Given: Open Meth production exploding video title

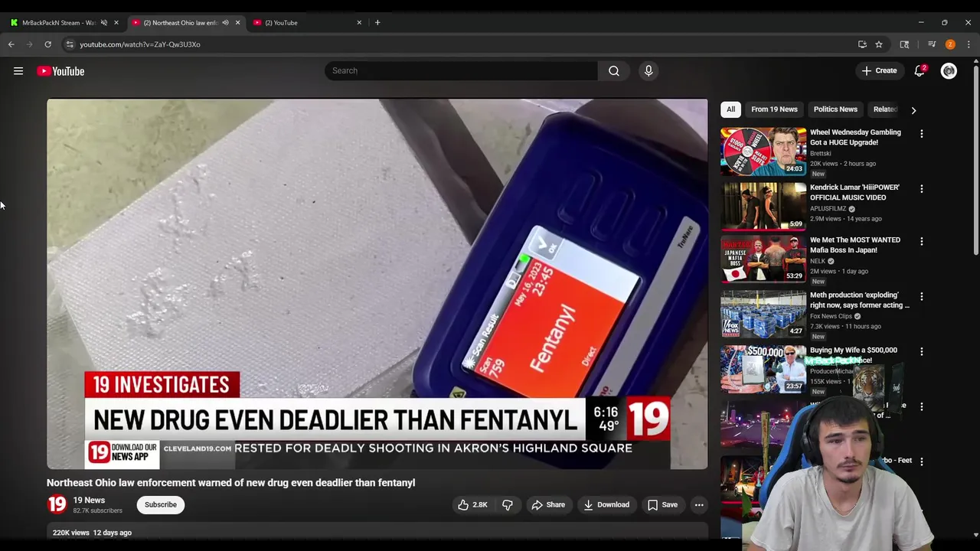Looking at the screenshot, I should point(860,300).
